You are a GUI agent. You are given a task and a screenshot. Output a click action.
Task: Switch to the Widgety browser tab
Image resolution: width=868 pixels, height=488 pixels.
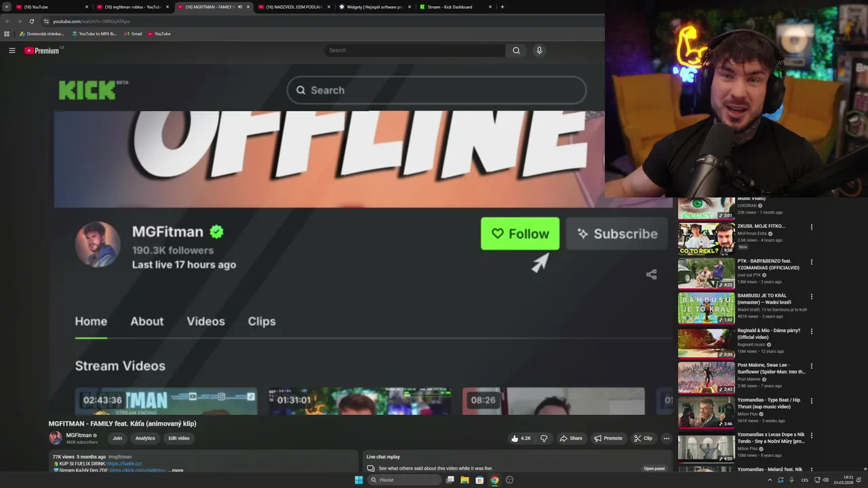point(374,7)
